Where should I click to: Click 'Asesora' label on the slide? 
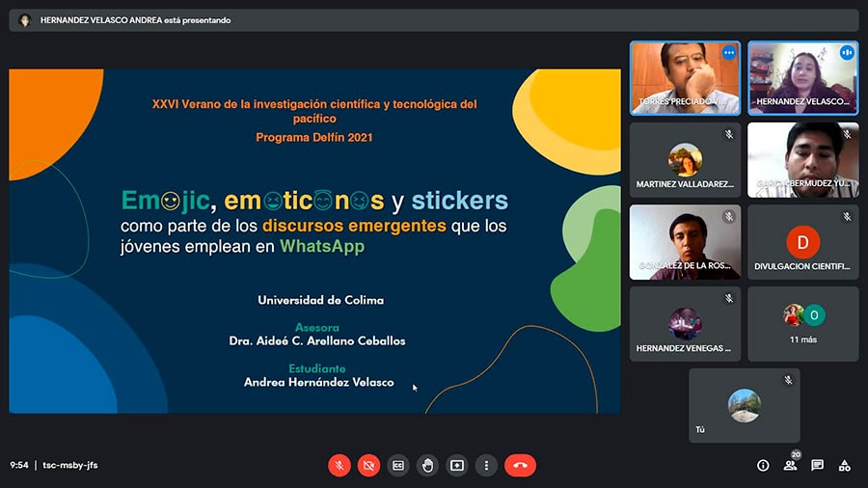pos(317,328)
